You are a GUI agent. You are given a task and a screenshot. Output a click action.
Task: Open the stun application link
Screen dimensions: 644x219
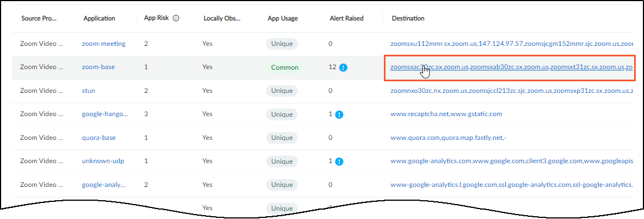coord(88,91)
